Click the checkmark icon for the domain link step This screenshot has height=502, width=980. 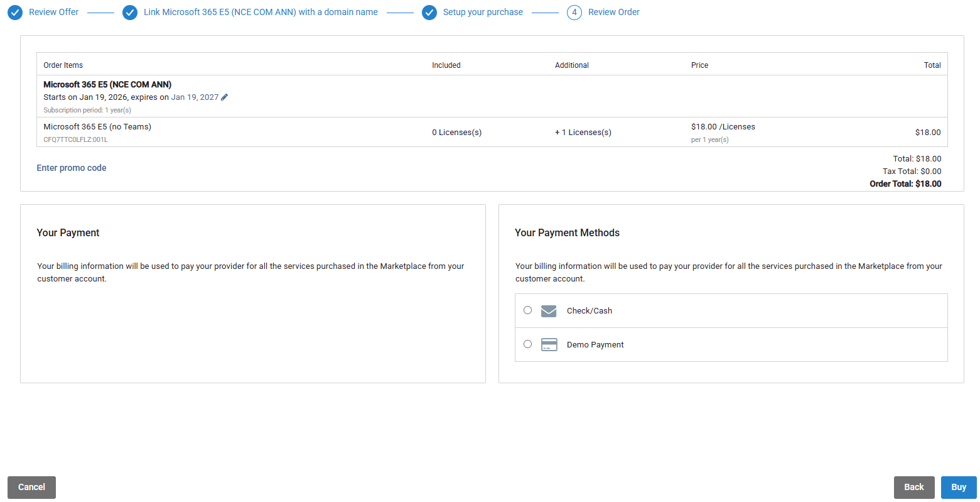(x=130, y=13)
